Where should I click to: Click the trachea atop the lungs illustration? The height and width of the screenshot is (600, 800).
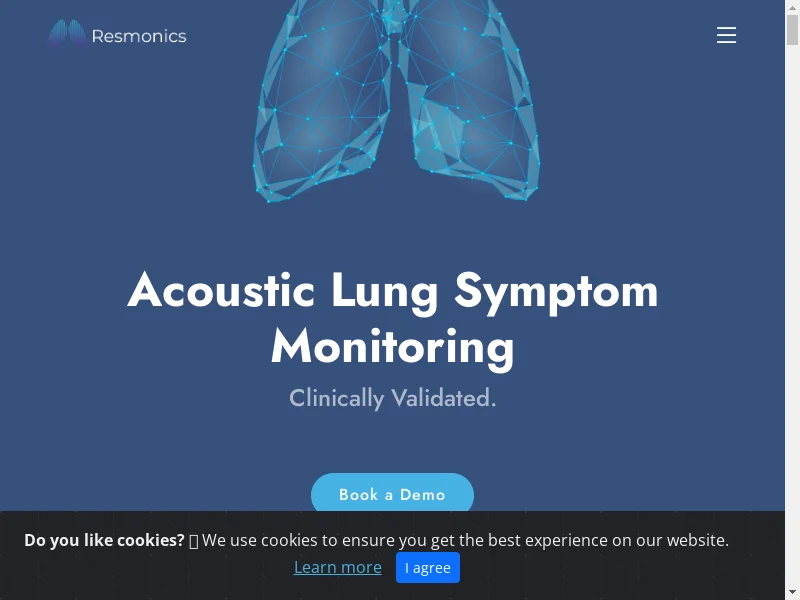point(395,16)
